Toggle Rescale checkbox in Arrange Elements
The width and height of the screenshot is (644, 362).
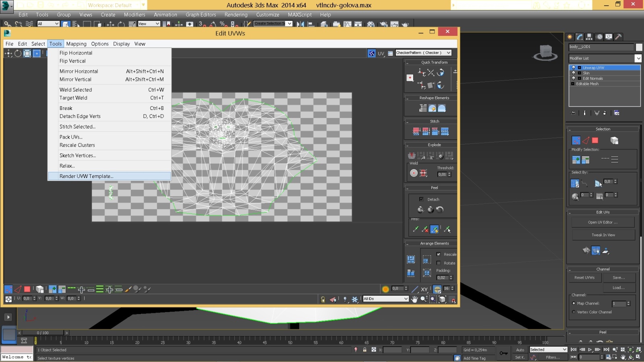pyautogui.click(x=439, y=254)
